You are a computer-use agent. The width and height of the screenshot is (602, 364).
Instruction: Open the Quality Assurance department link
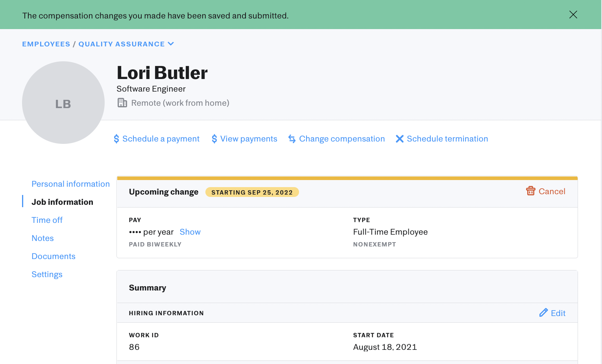[x=122, y=44]
